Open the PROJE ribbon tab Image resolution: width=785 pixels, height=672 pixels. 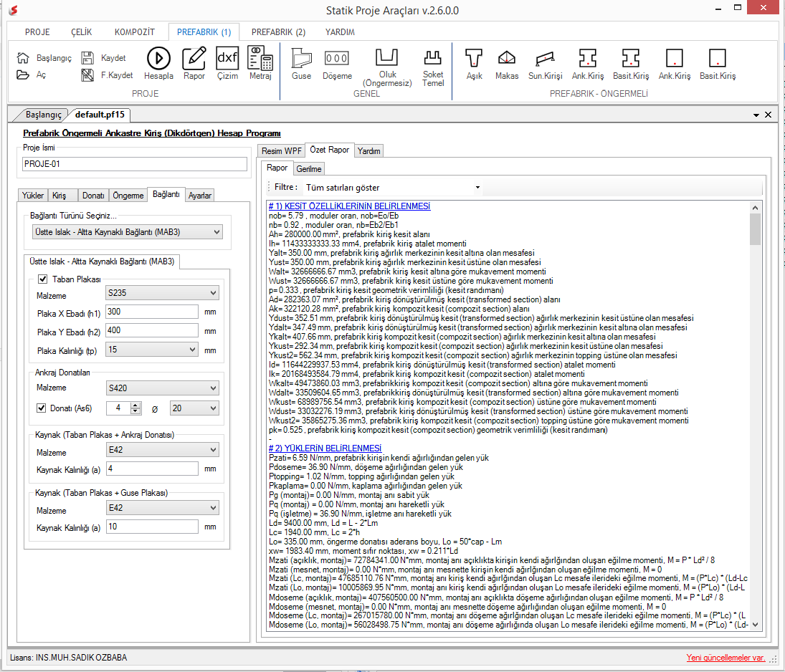coord(37,32)
